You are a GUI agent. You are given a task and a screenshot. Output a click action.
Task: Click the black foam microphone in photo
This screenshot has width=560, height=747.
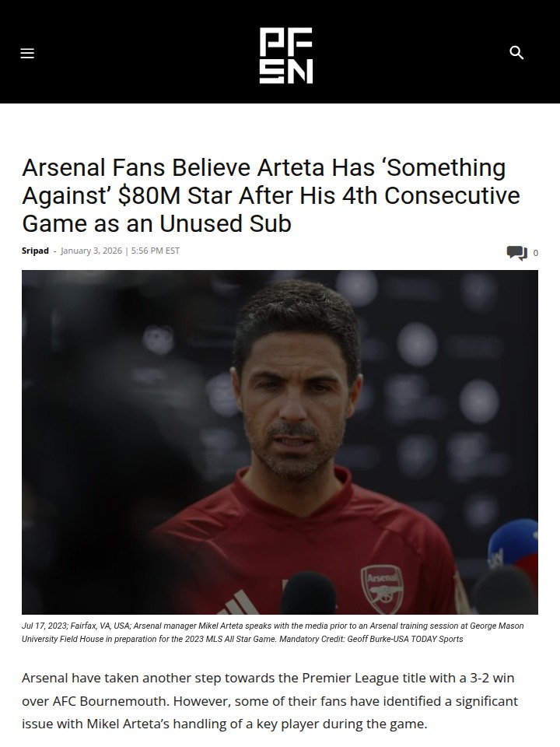pos(309,593)
